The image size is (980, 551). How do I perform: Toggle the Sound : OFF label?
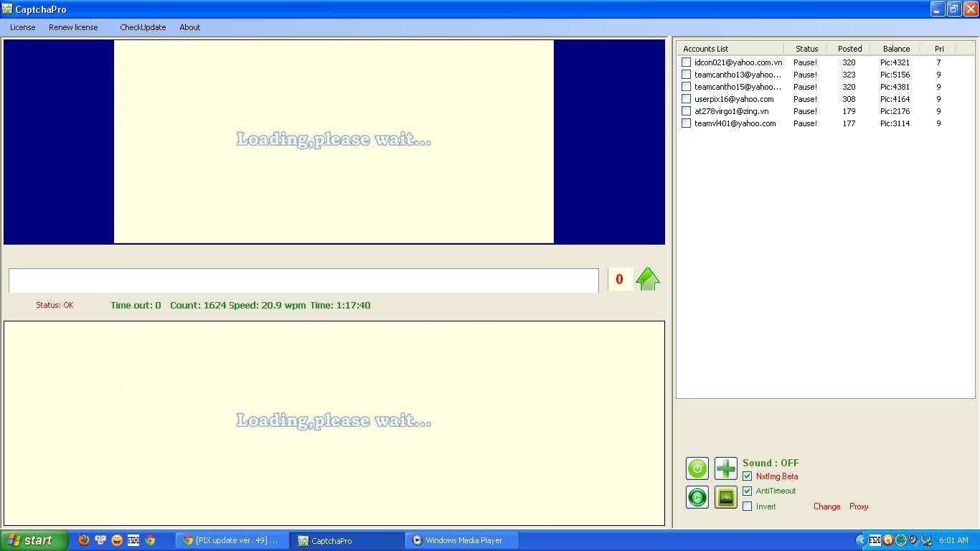click(771, 463)
